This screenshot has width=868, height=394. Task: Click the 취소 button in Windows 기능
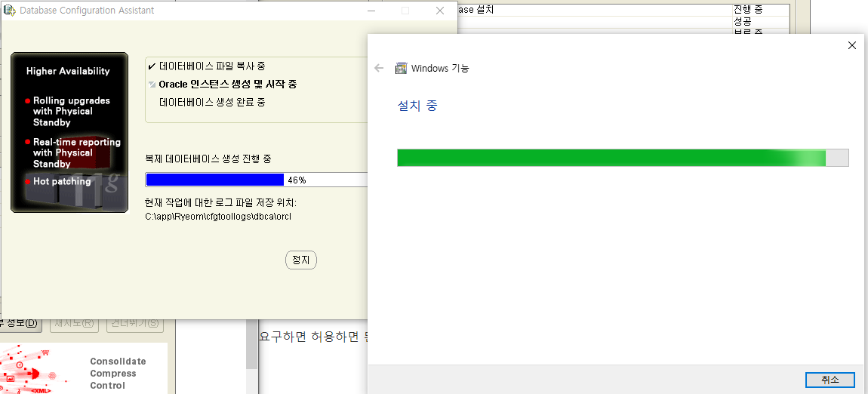tap(830, 380)
